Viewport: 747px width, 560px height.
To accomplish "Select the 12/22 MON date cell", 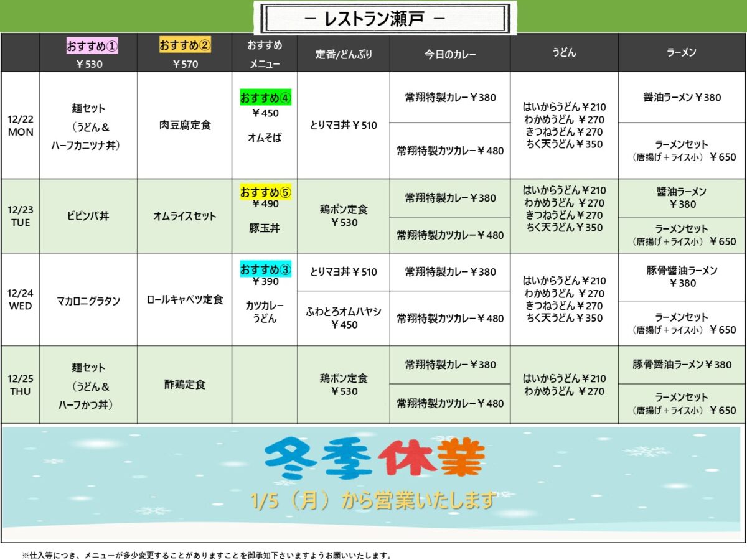I will [21, 125].
